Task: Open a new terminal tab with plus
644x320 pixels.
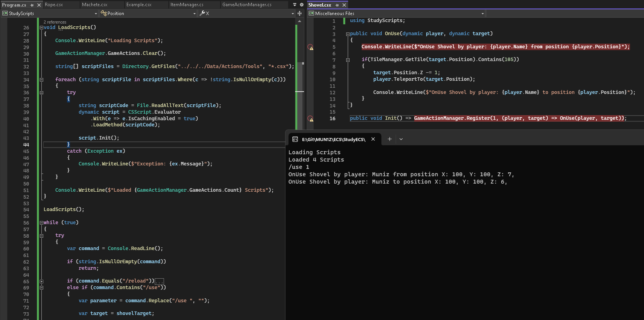Action: click(389, 139)
